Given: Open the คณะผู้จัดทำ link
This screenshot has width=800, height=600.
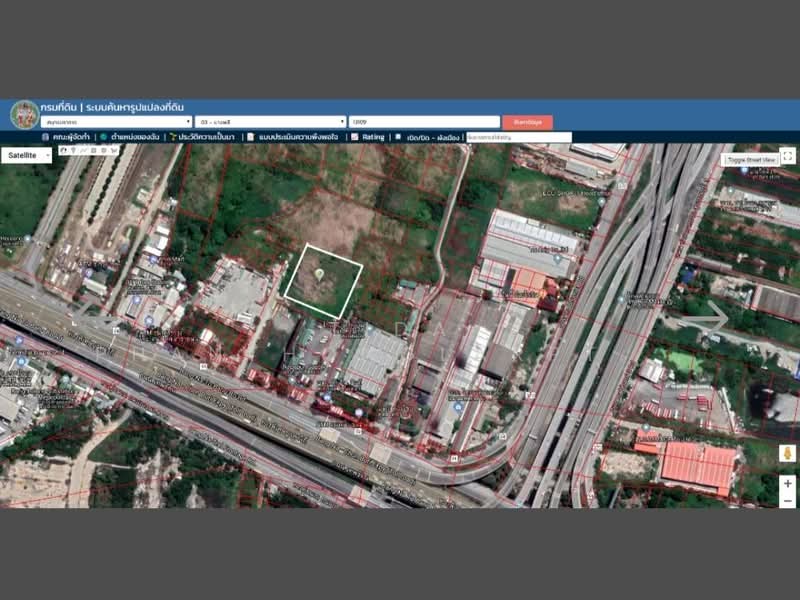Looking at the screenshot, I should 66,137.
